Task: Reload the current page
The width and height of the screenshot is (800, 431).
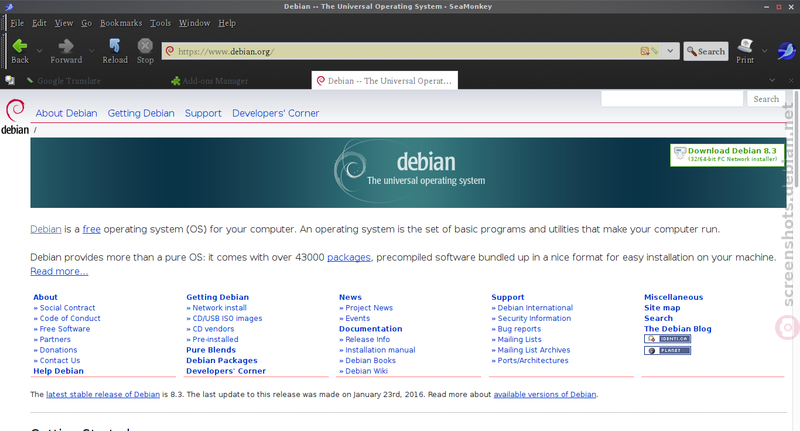Action: click(x=115, y=51)
